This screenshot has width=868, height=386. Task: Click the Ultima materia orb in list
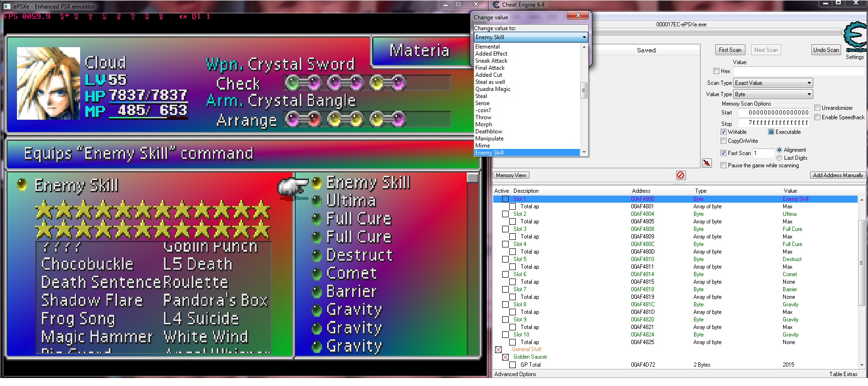(x=317, y=201)
